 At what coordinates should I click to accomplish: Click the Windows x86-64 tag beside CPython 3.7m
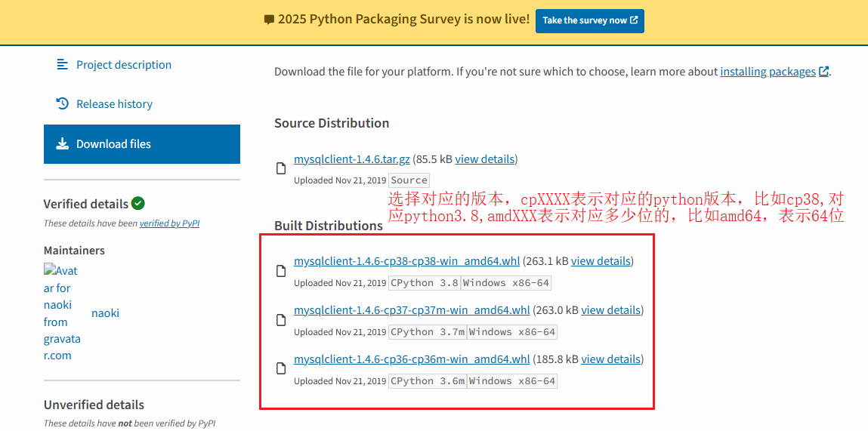point(512,332)
